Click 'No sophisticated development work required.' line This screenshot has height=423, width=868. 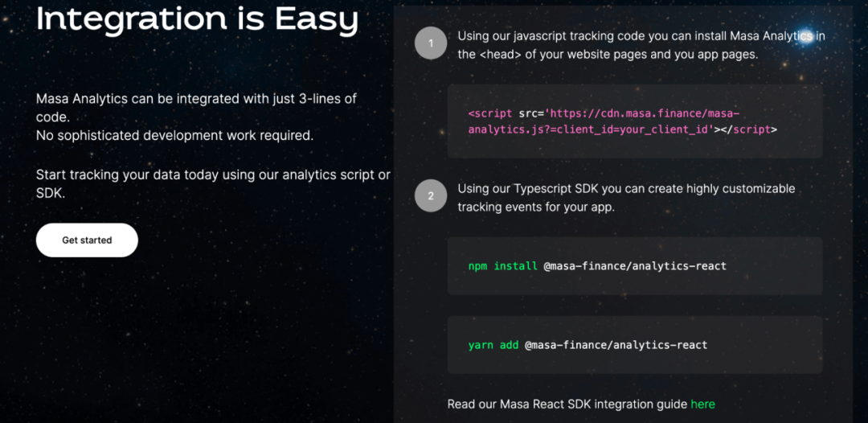tap(175, 135)
